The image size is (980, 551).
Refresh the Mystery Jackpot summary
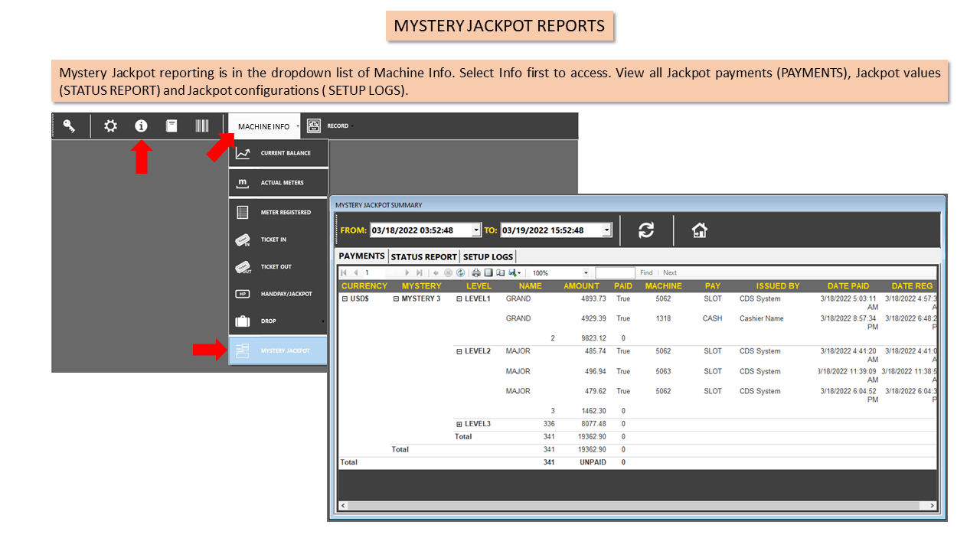(x=646, y=230)
